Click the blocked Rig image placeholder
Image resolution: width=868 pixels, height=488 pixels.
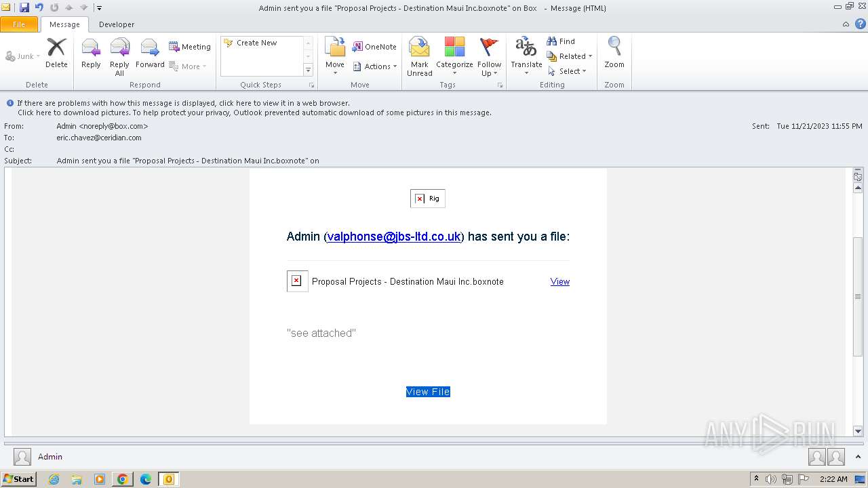[x=428, y=199]
